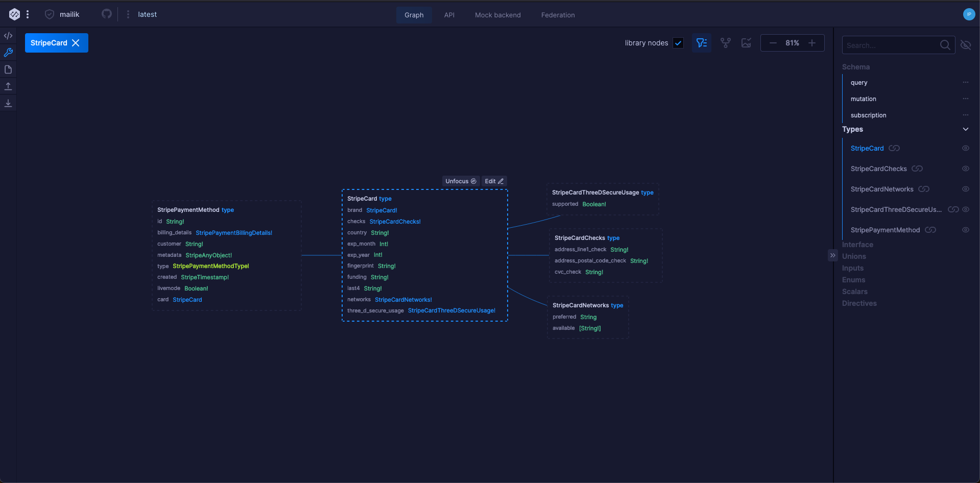Viewport: 980px width, 483px height.
Task: Open the user avatar in the top right
Action: pyautogui.click(x=969, y=14)
